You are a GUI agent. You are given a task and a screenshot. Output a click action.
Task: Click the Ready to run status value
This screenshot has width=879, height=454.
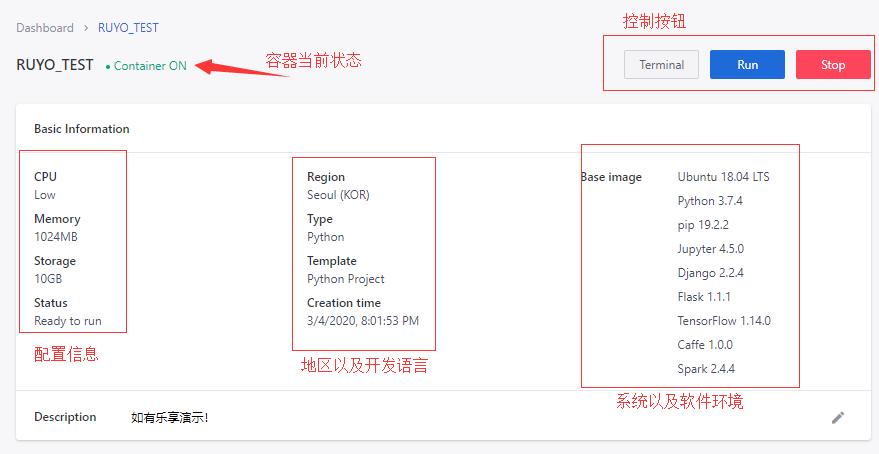(67, 321)
